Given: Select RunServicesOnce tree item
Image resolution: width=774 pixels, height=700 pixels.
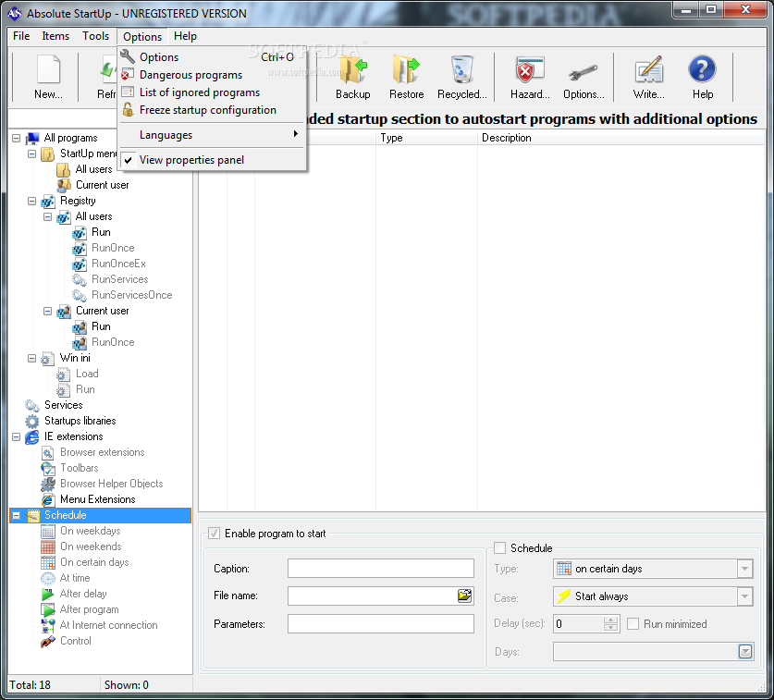Looking at the screenshot, I should (132, 295).
